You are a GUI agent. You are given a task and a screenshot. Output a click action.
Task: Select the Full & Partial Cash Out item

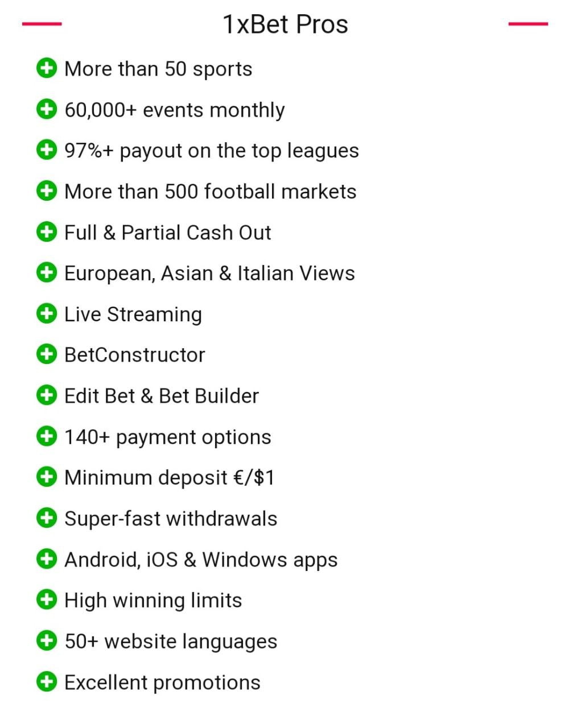click(x=167, y=233)
